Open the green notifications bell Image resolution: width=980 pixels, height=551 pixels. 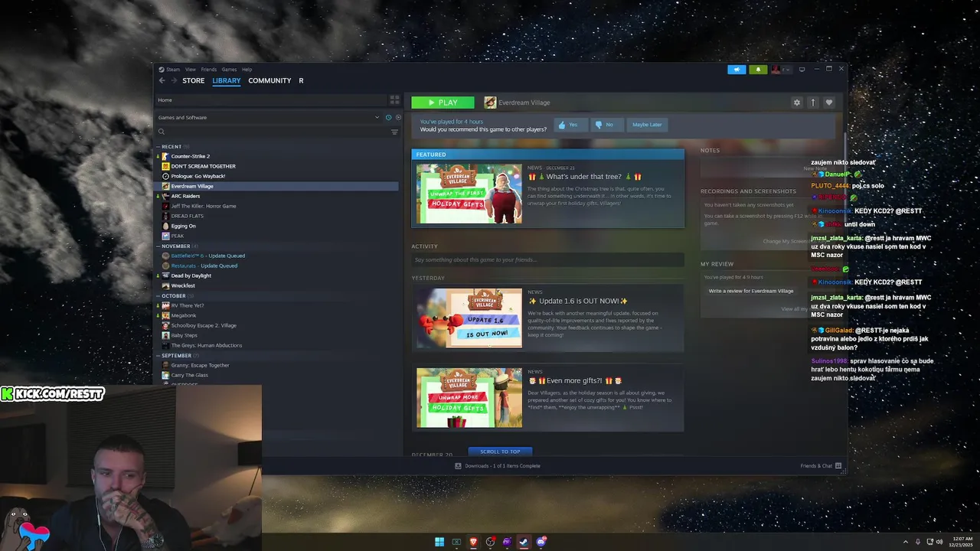758,69
